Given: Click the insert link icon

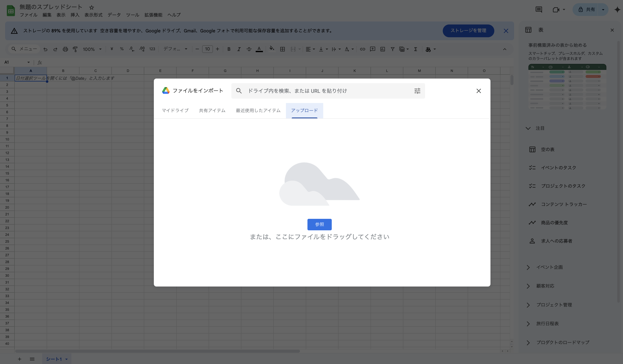Looking at the screenshot, I should coord(362,49).
